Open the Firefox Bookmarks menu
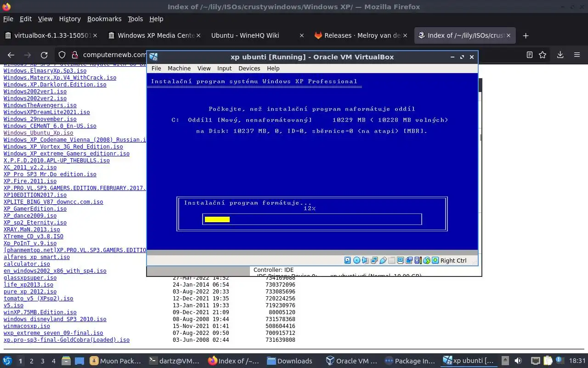Image resolution: width=588 pixels, height=368 pixels. (104, 19)
